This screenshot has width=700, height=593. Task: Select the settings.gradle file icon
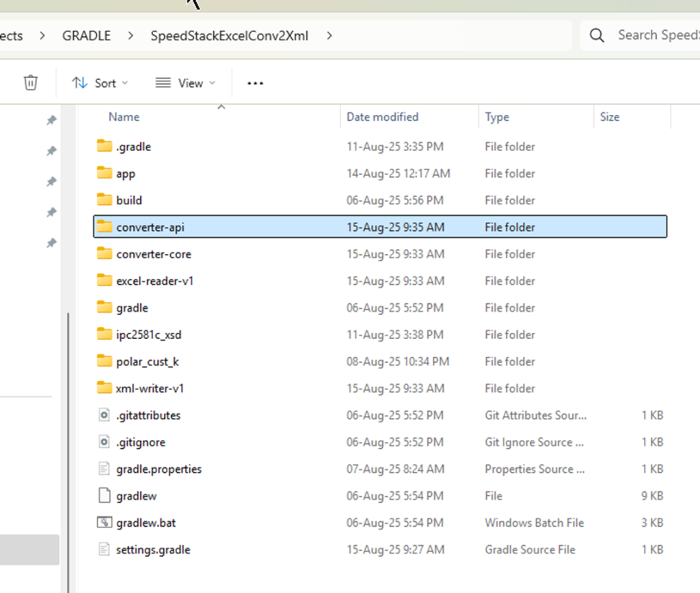tap(104, 549)
